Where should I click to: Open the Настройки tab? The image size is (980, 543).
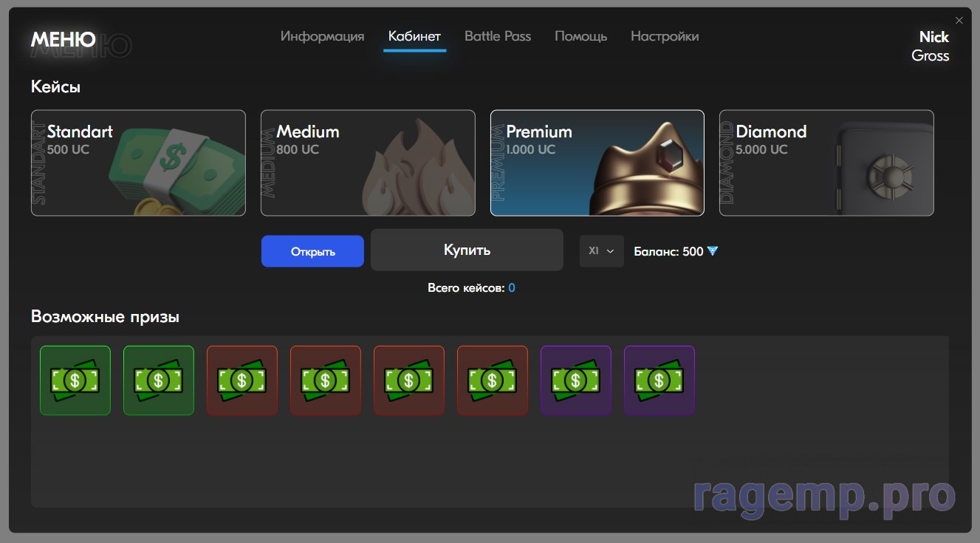665,36
